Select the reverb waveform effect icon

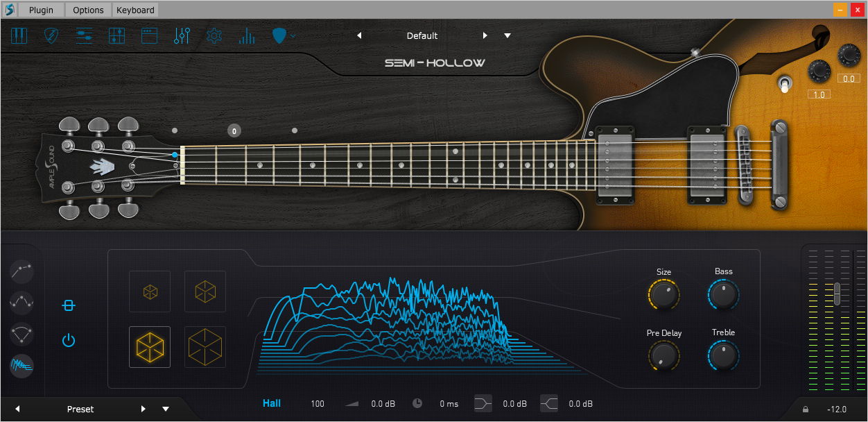coord(21,365)
